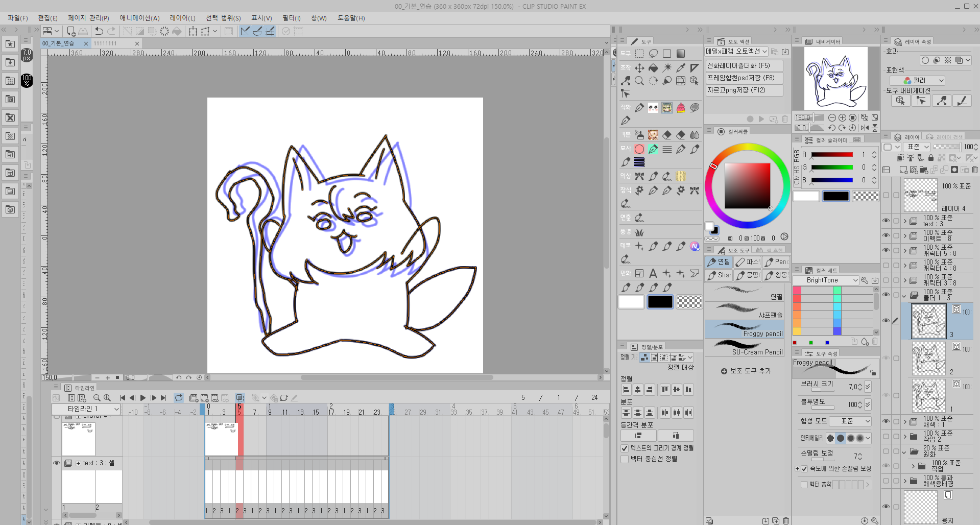The height and width of the screenshot is (525, 980).
Task: Toggle 속도에 의한 손떨림 보정 checkbox
Action: (x=804, y=468)
